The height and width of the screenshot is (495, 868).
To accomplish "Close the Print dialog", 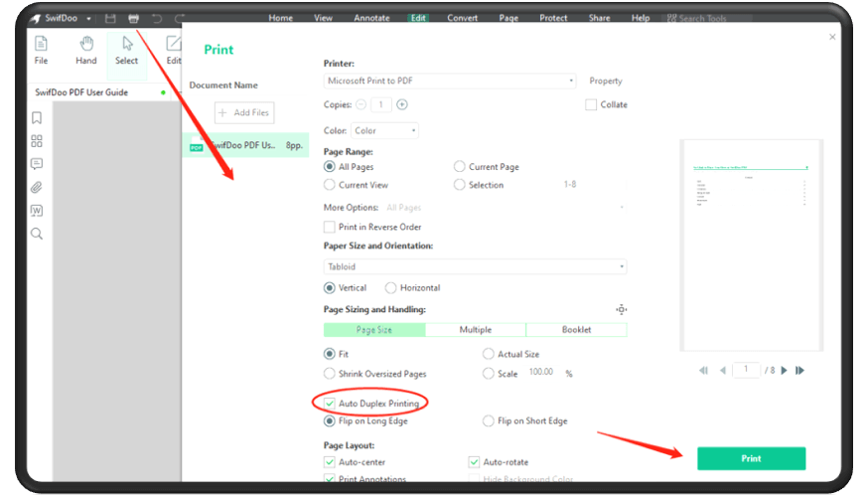I will 832,37.
